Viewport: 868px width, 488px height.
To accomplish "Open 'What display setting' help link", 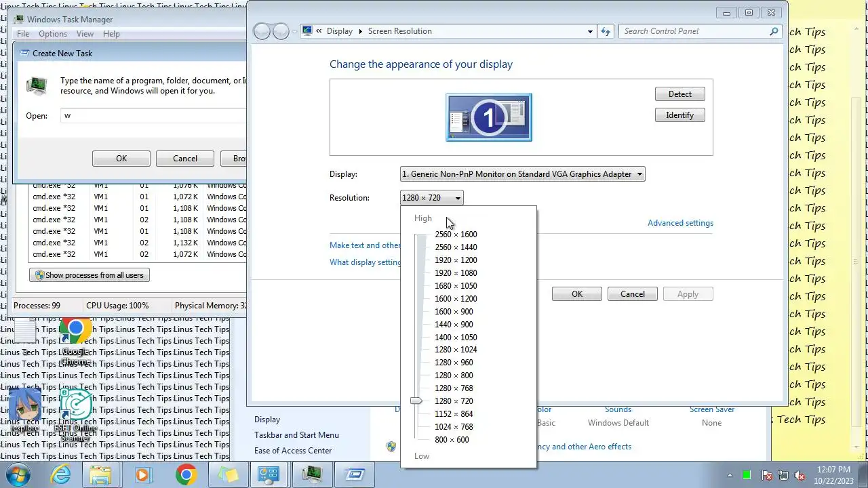I will pyautogui.click(x=366, y=262).
